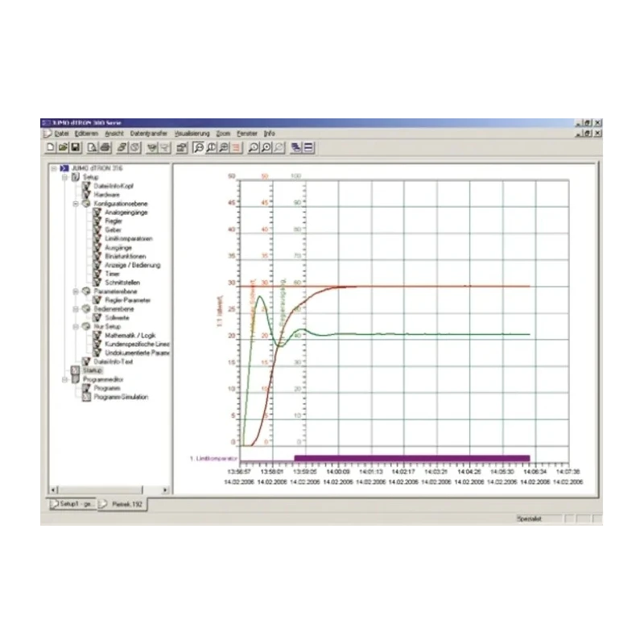Viewport: 644px width, 644px height.
Task: Click the Programm-Simulation icon in the tree
Action: pos(86,397)
